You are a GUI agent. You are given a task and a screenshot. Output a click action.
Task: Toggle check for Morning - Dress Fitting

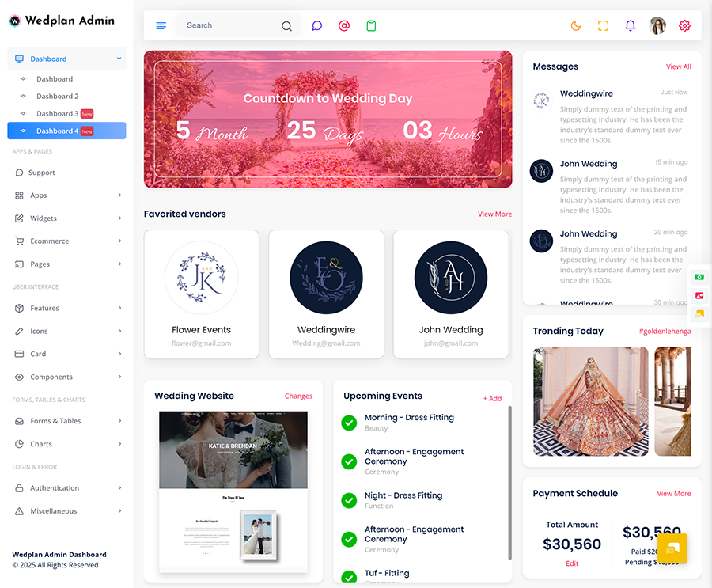coord(349,423)
